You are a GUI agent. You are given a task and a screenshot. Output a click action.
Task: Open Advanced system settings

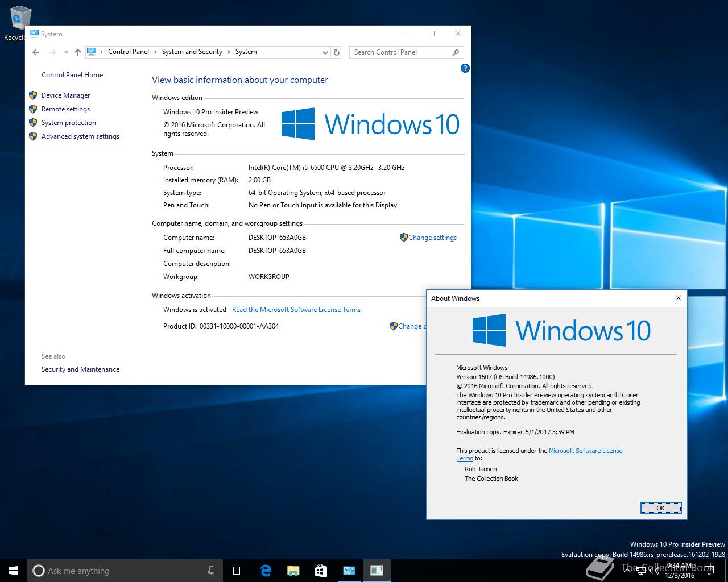pyautogui.click(x=80, y=136)
